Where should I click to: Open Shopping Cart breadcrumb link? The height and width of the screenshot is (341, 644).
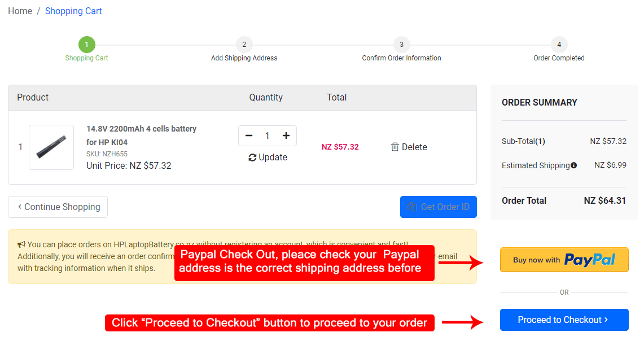(x=73, y=11)
